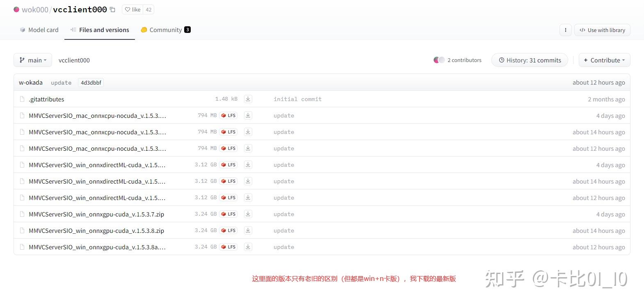The image size is (644, 306).
Task: Download mac onnxcpu-nocuda file from 12 hours ago
Action: [248, 148]
